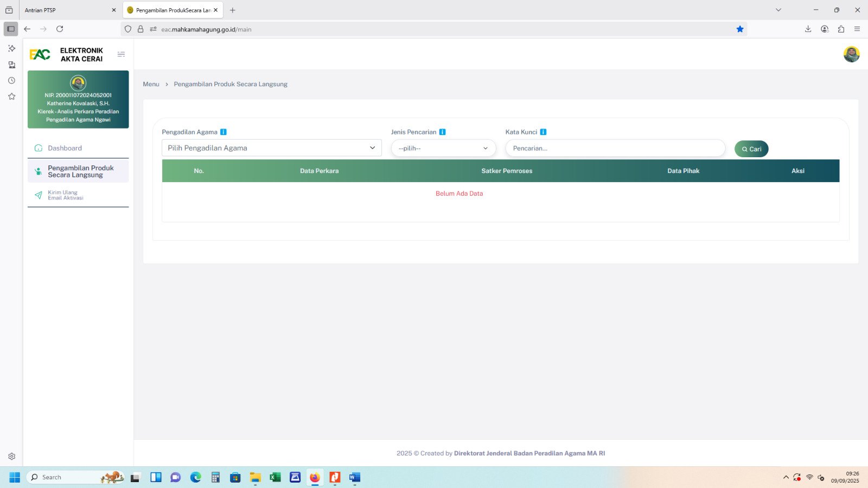
Task: Expand the Pilih Pengadilan Agama dropdown
Action: click(271, 148)
